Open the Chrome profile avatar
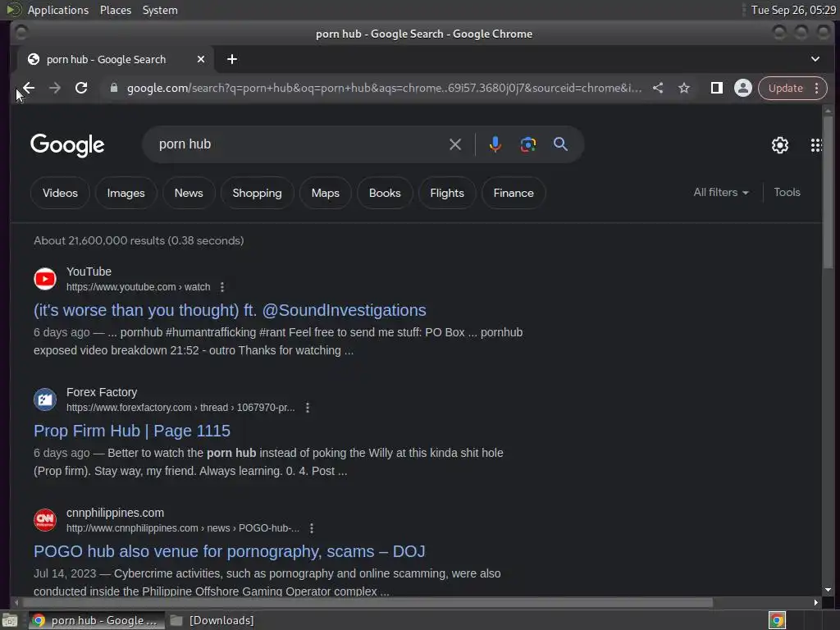840x630 pixels. tap(743, 88)
